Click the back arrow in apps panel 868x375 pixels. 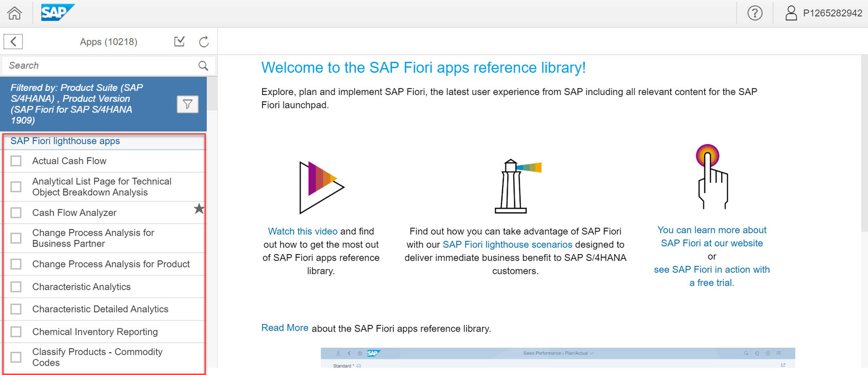click(x=13, y=41)
